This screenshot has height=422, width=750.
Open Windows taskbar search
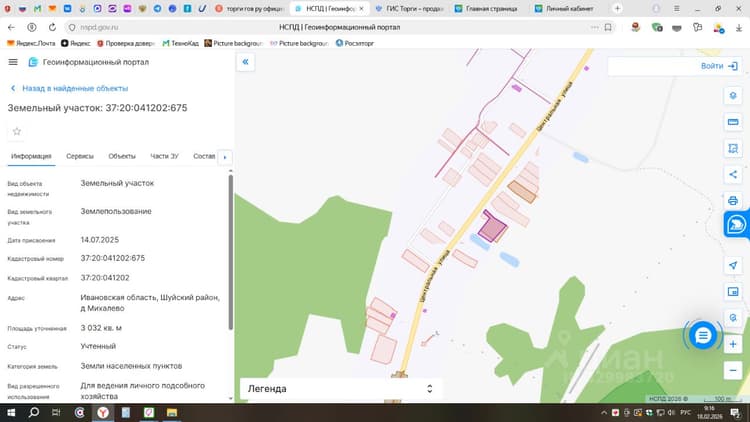pos(33,412)
